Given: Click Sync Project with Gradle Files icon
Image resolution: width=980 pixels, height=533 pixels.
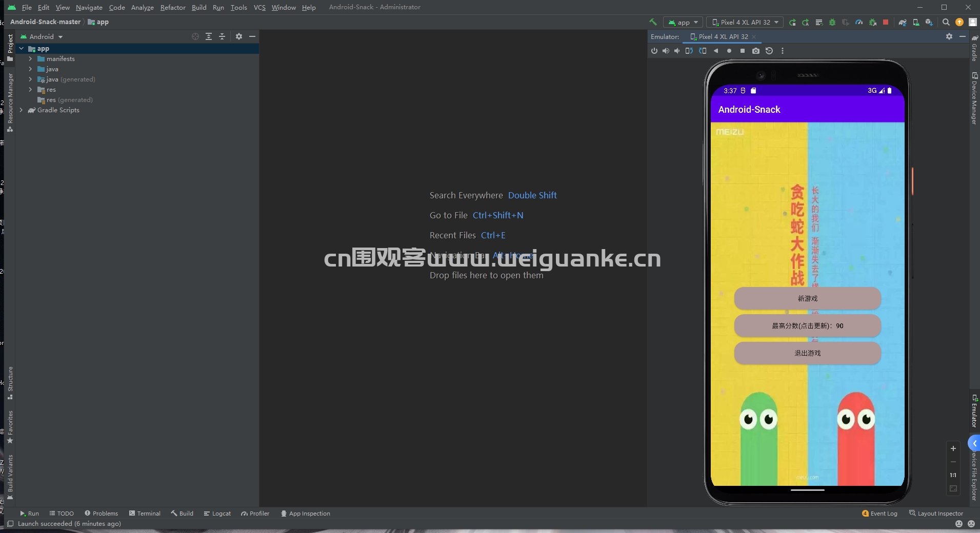Looking at the screenshot, I should click(x=903, y=22).
